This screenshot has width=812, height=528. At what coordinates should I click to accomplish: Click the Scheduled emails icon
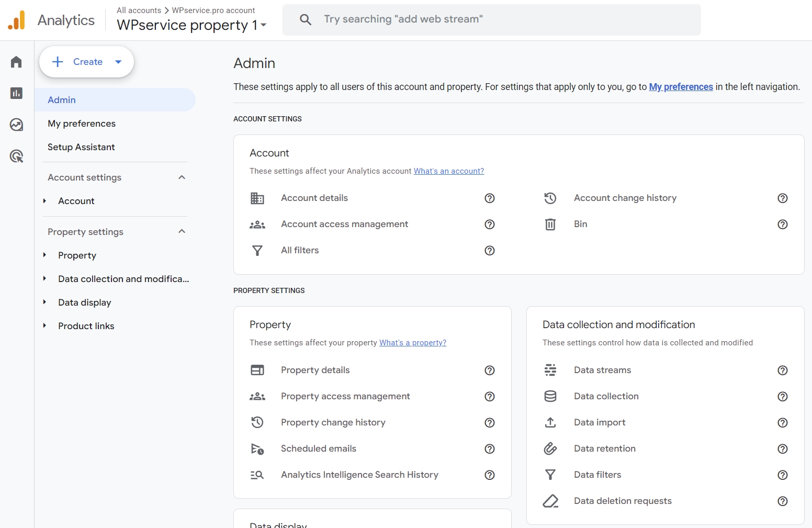pyautogui.click(x=257, y=449)
